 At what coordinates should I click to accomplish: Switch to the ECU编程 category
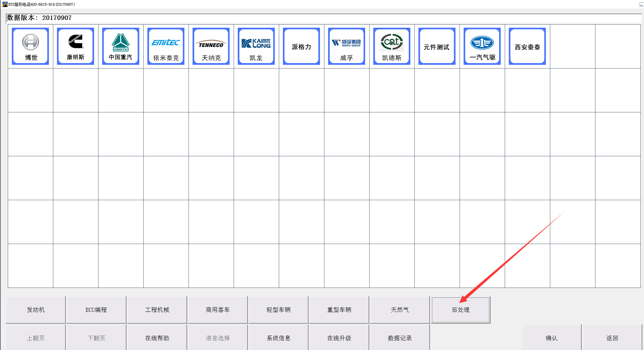[x=96, y=310]
